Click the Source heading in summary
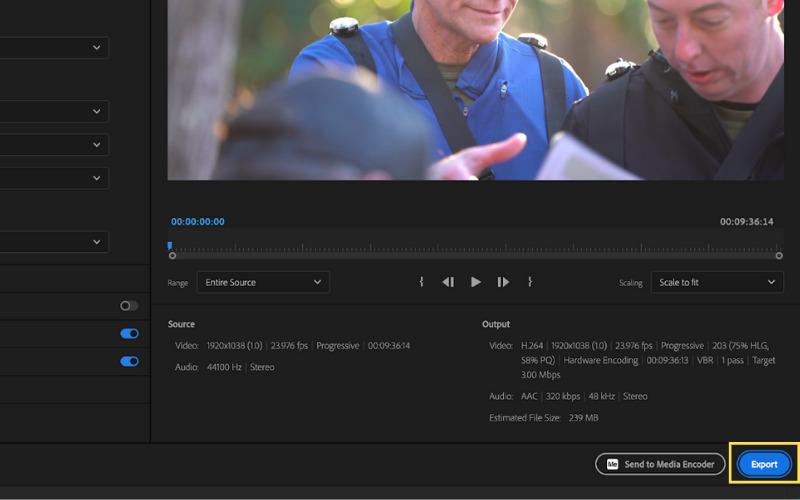The image size is (800, 500). (x=181, y=324)
